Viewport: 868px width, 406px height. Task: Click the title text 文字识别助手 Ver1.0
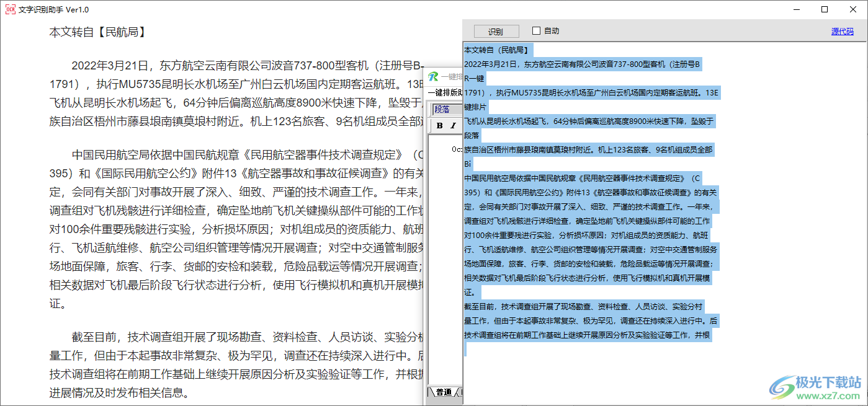tap(53, 9)
